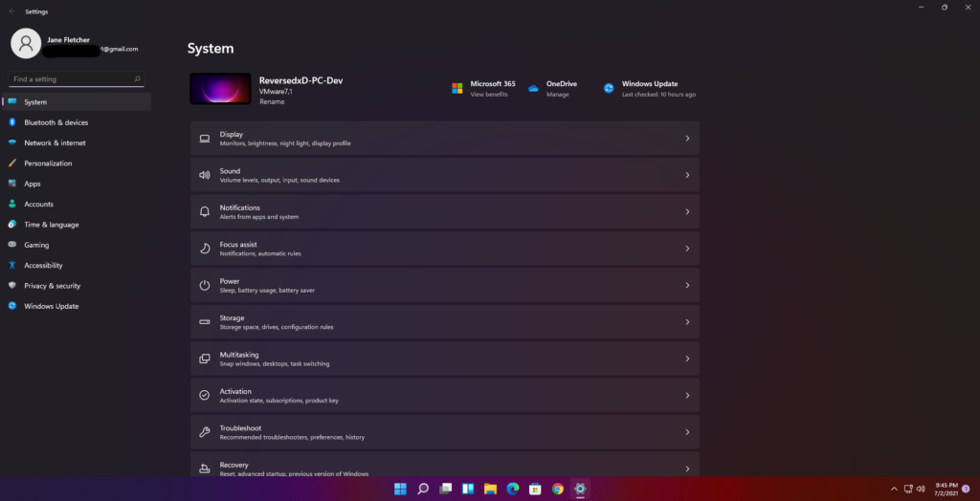Viewport: 980px width, 501px height.
Task: Click the ReversedxD-PC-Dev device name
Action: [301, 80]
